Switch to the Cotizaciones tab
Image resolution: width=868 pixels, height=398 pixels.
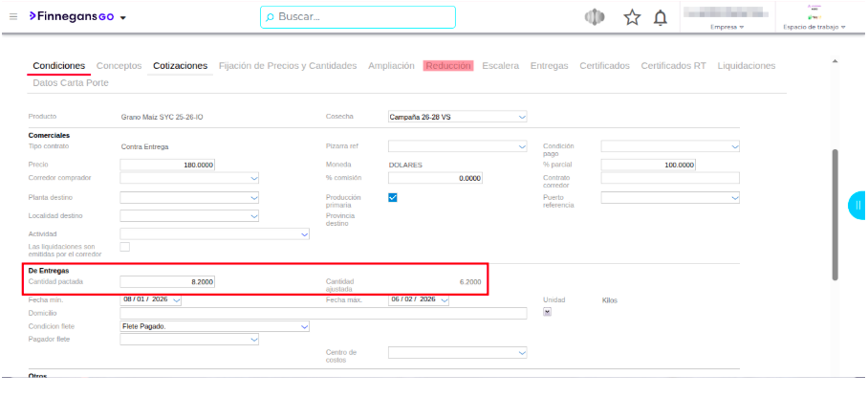click(180, 66)
